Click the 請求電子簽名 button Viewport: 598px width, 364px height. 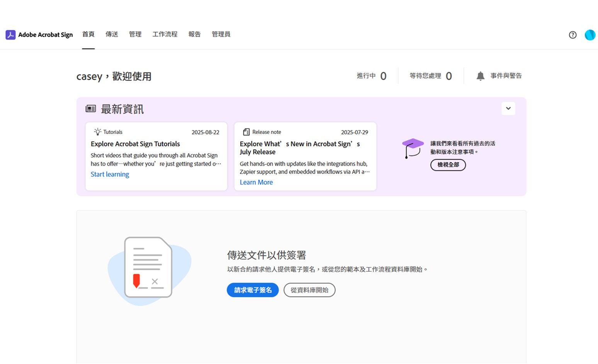tap(253, 290)
